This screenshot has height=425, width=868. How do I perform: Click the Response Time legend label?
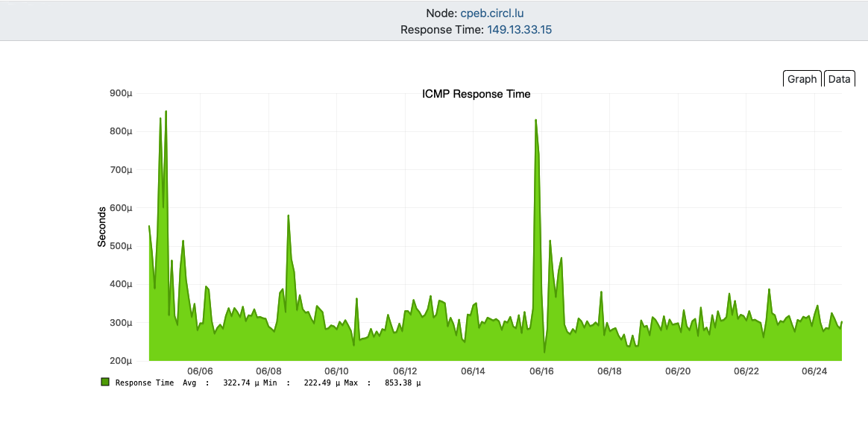pos(144,382)
